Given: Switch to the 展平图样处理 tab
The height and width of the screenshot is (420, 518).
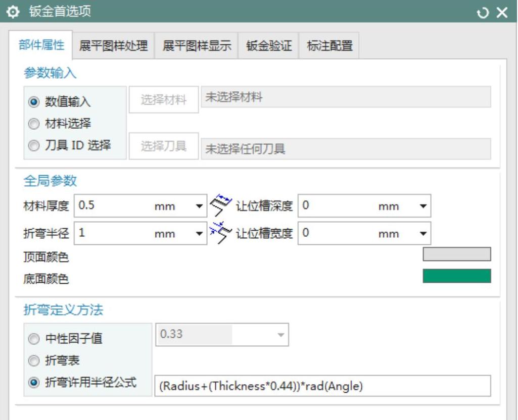Looking at the screenshot, I should pos(113,46).
